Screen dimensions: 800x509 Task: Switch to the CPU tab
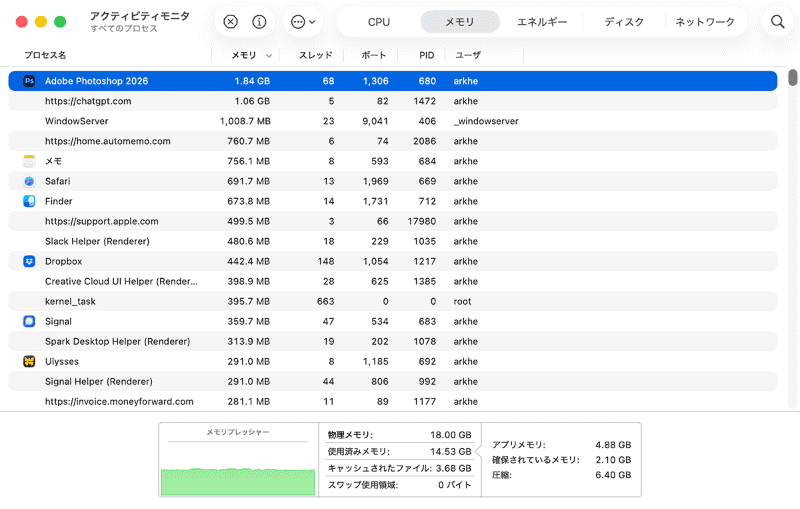click(379, 22)
